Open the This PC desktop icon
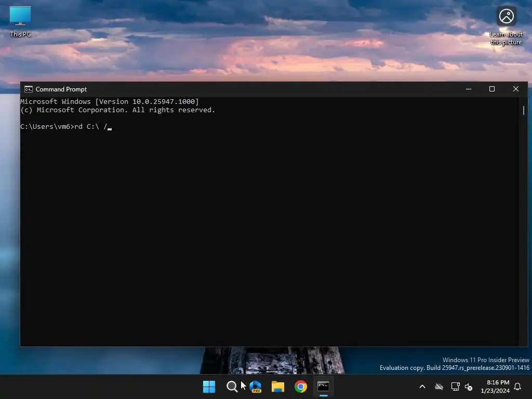The image size is (532, 399). point(20,21)
